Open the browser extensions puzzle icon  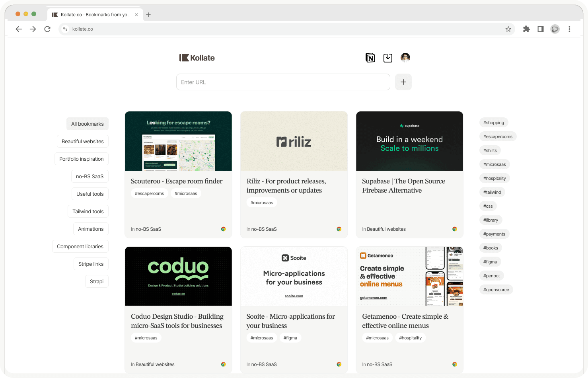coord(526,29)
